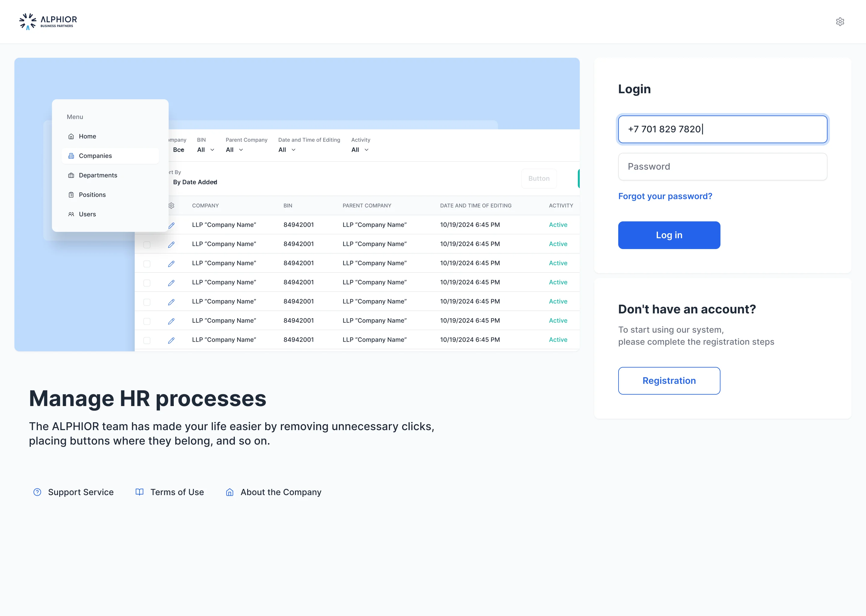Image resolution: width=866 pixels, height=616 pixels.
Task: Select Departments in the Menu
Action: pyautogui.click(x=110, y=175)
